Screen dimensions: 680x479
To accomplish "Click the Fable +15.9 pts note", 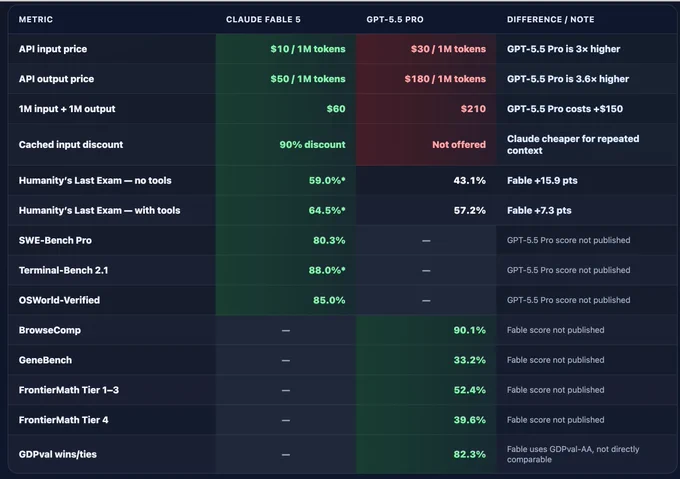I will tap(542, 180).
